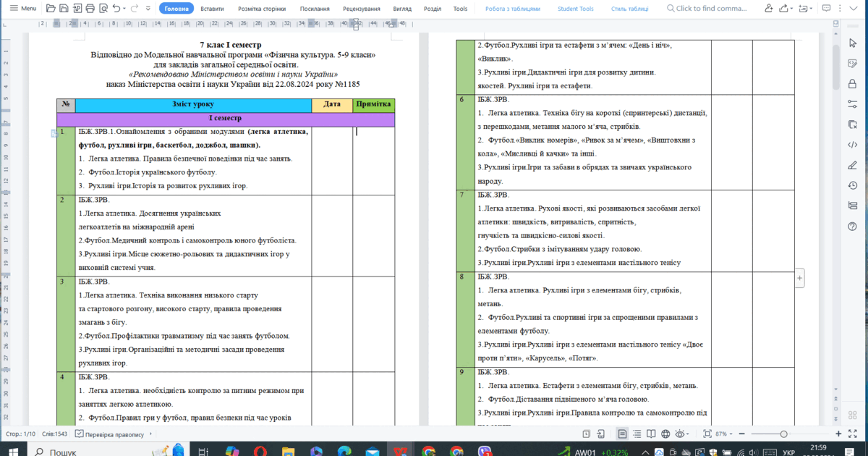Toggle eye protection mode icon in status bar
This screenshot has width=868, height=456.
coord(679,434)
